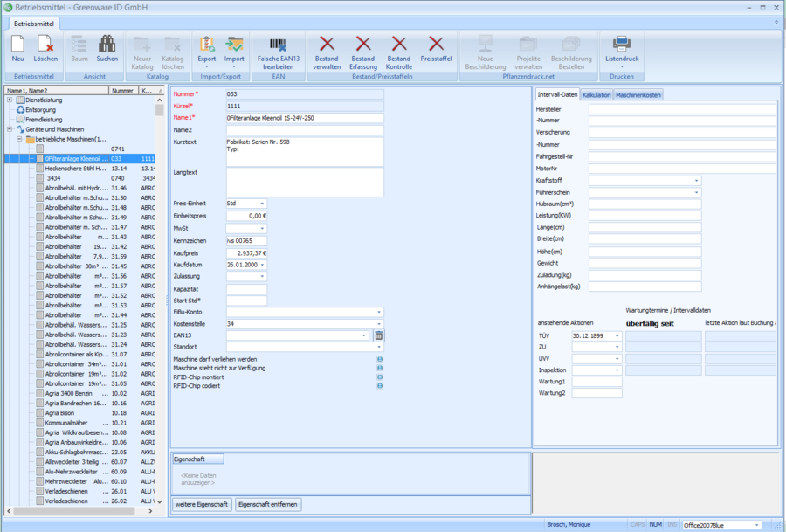The height and width of the screenshot is (532, 786).
Task: Open the Kraftstoff dropdown
Action: 696,181
